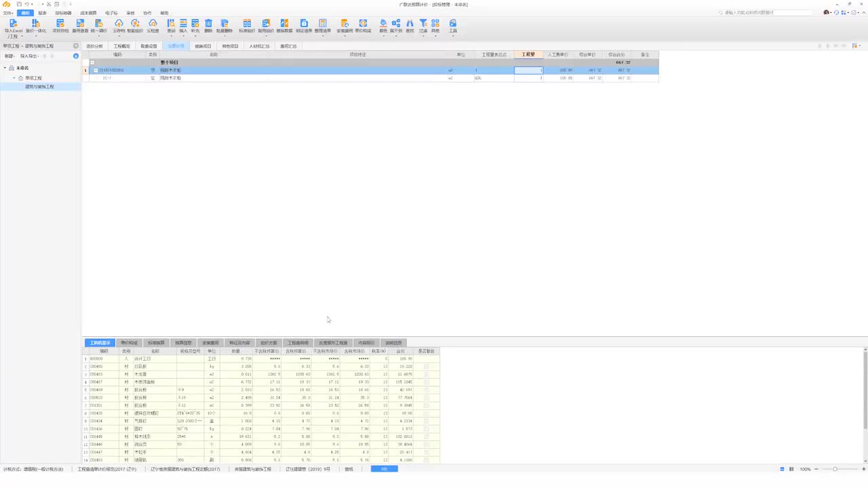Open the 标准组价 tool

coord(247,26)
